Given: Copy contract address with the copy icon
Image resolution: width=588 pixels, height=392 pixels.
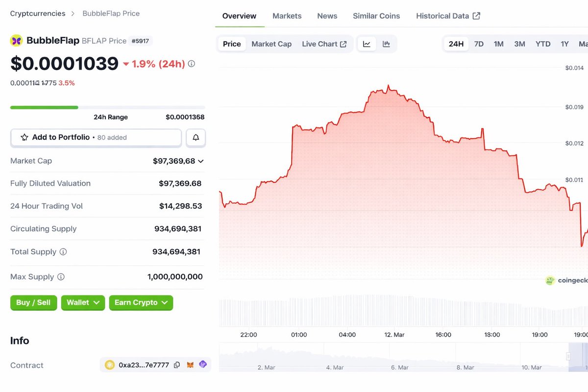Looking at the screenshot, I should [177, 365].
